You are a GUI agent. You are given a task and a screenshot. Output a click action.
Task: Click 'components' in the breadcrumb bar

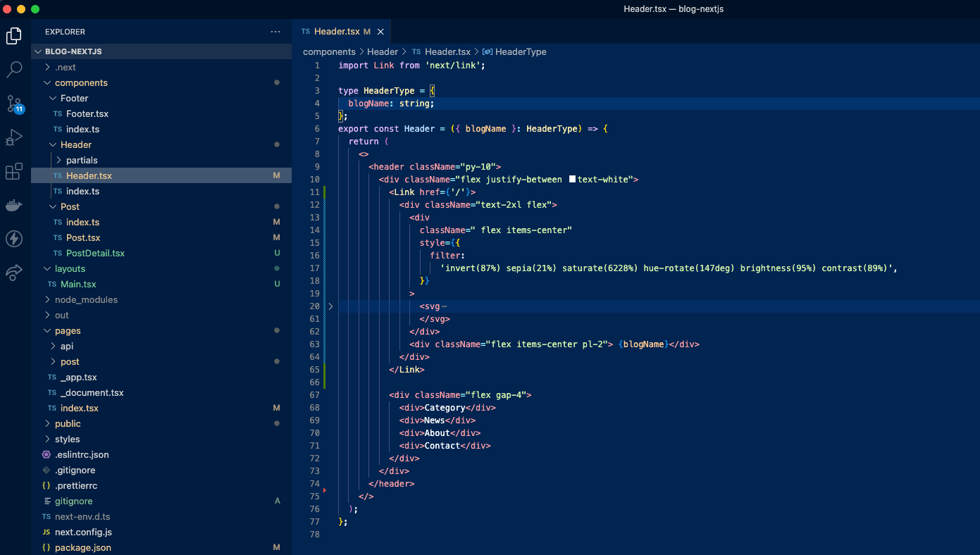point(329,51)
